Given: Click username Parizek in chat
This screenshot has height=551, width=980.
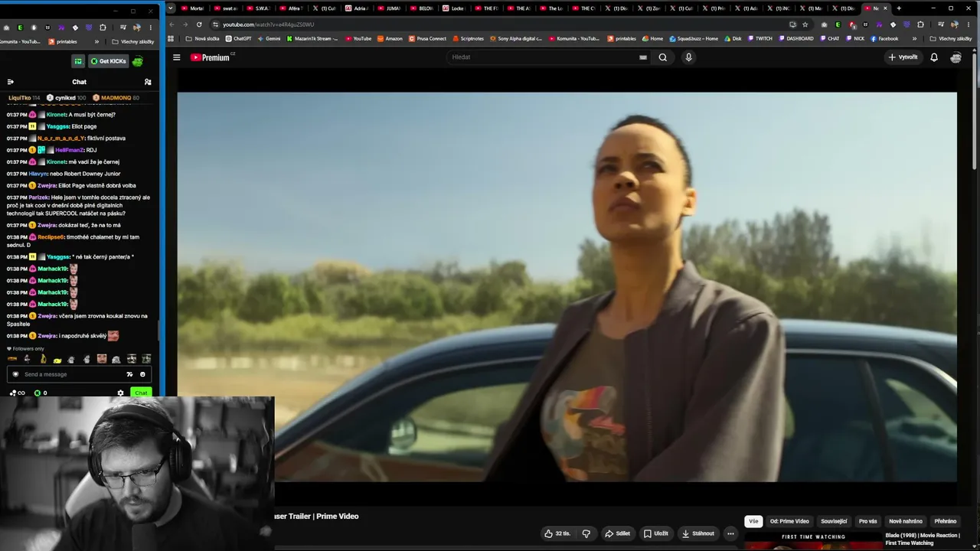Looking at the screenshot, I should pos(39,197).
